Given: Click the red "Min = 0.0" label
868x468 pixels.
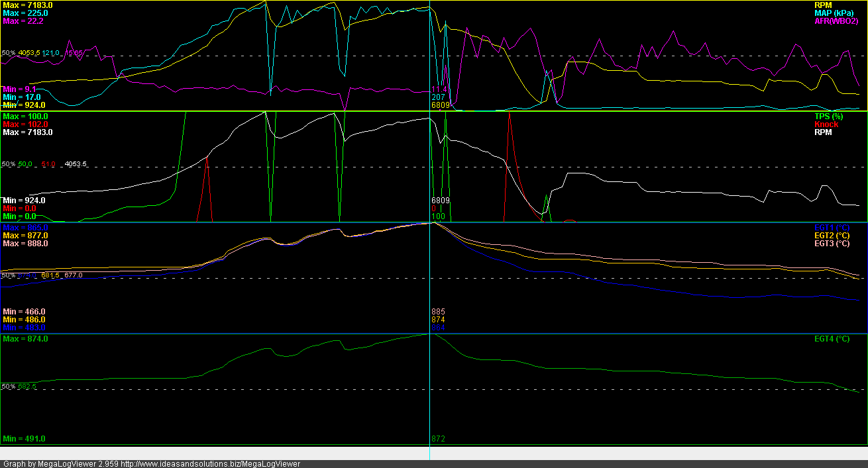Looking at the screenshot, I should [20, 209].
